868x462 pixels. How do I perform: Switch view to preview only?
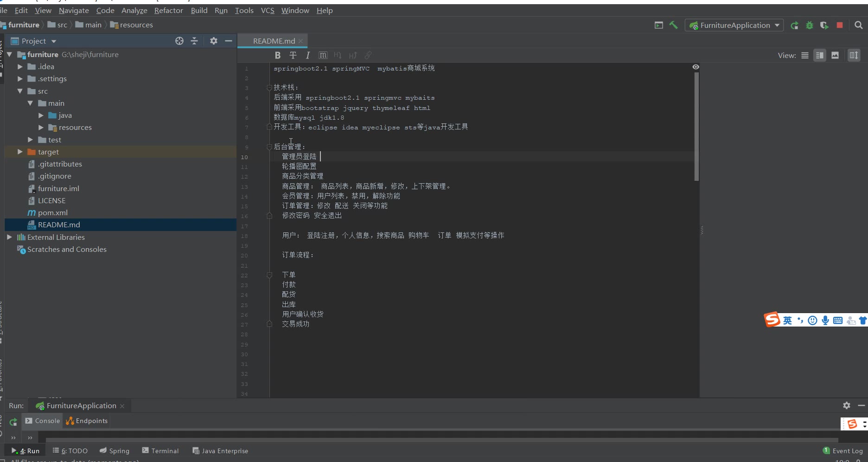tap(835, 55)
